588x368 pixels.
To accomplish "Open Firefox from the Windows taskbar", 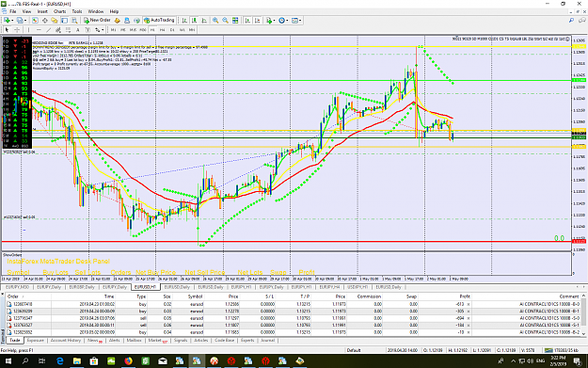I will 128,360.
